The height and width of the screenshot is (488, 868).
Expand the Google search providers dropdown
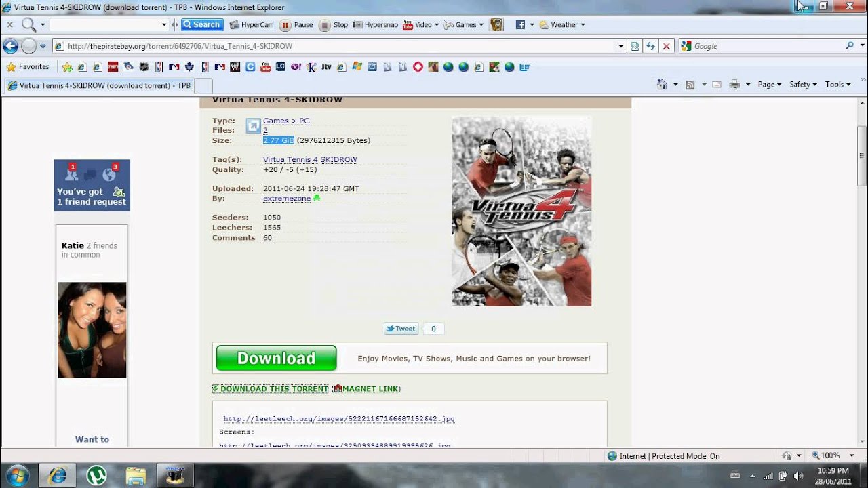(x=863, y=46)
